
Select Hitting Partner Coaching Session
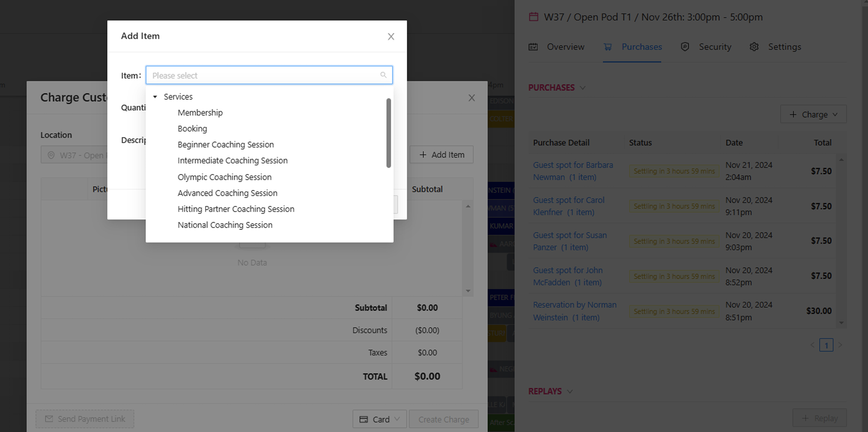point(236,209)
